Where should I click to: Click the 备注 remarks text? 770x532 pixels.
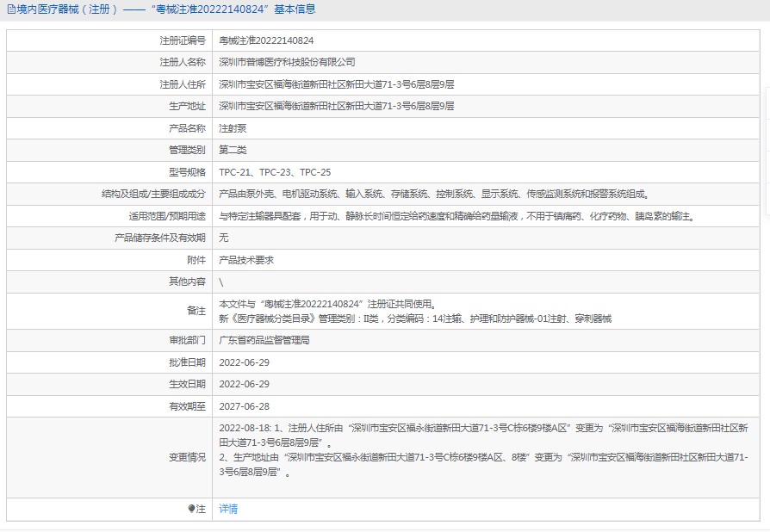click(415, 311)
